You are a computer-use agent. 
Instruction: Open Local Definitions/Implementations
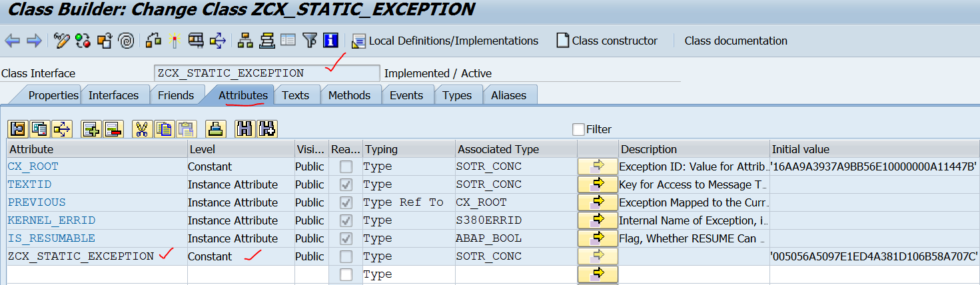[x=445, y=41]
